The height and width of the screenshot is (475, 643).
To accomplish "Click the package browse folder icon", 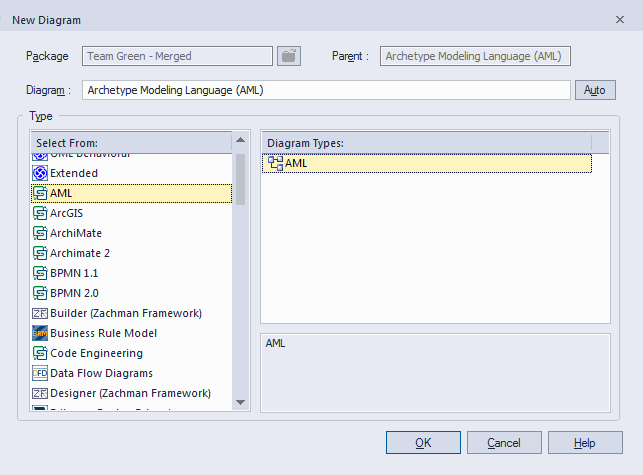I will [x=289, y=56].
